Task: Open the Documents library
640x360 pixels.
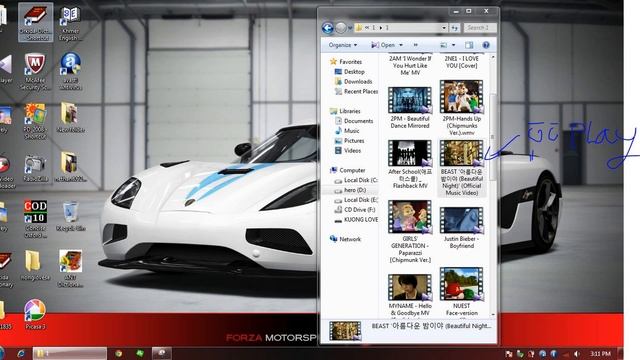Action: tap(354, 121)
